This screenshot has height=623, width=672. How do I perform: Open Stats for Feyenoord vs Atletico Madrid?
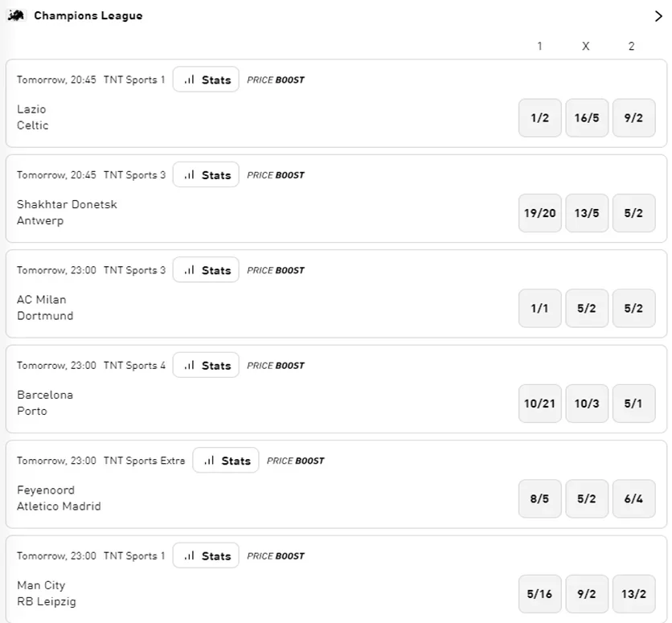(226, 461)
